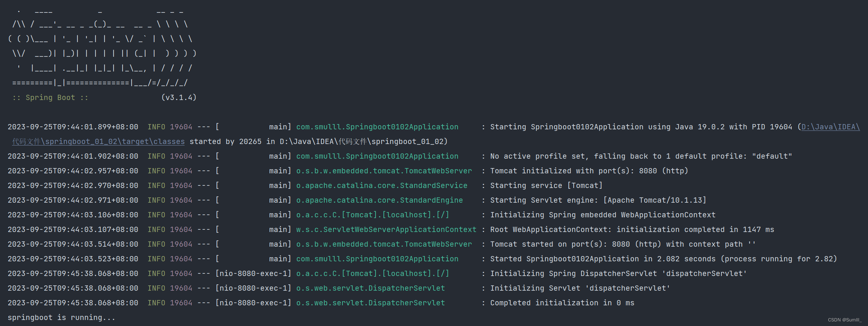This screenshot has width=868, height=326.
Task: Click 'Initializing Spring DispatcherServlet' log message
Action: coord(618,274)
